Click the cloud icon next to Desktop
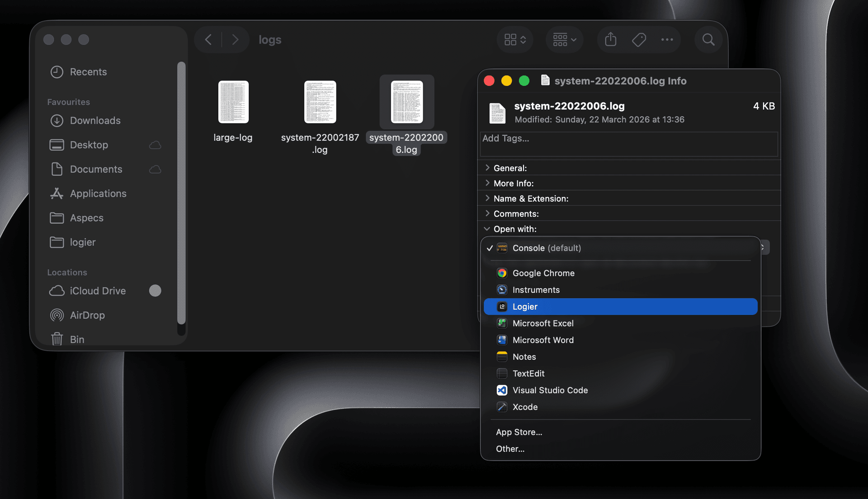Image resolution: width=868 pixels, height=499 pixels. click(x=155, y=145)
